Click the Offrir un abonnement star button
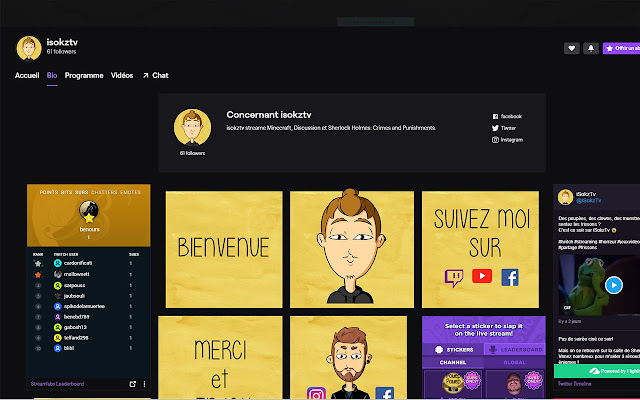Image resolution: width=640 pixels, height=400 pixels. pyautogui.click(x=621, y=48)
